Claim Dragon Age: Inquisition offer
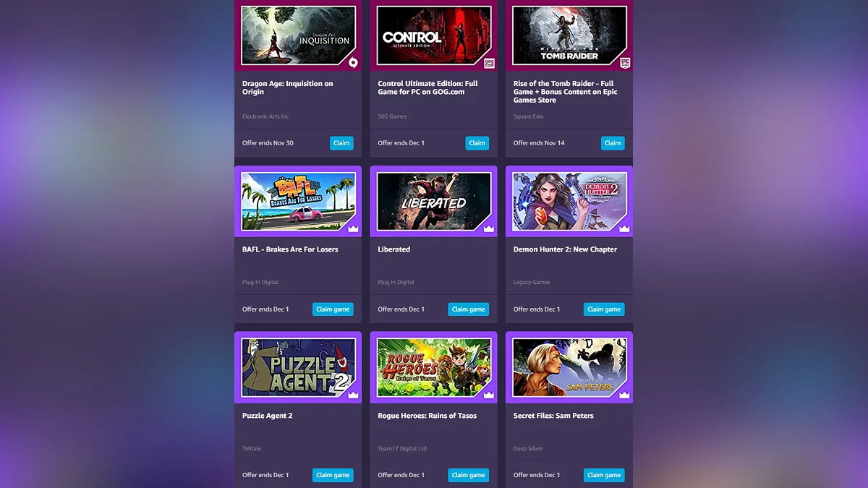This screenshot has width=868, height=488. 341,143
